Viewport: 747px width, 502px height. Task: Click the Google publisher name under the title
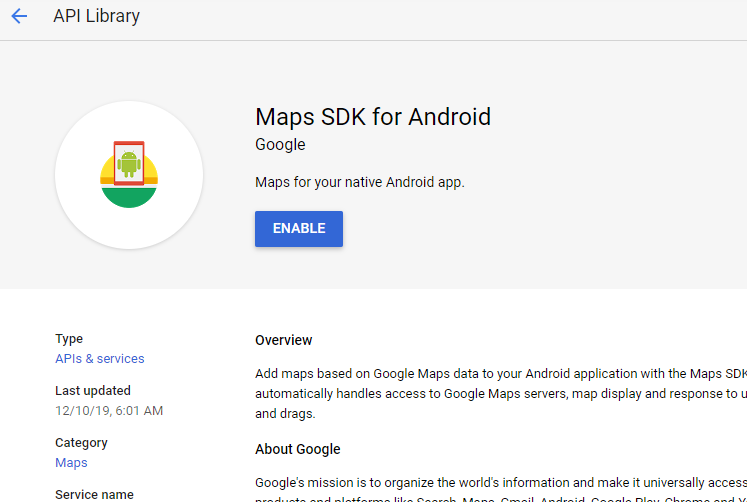point(280,145)
